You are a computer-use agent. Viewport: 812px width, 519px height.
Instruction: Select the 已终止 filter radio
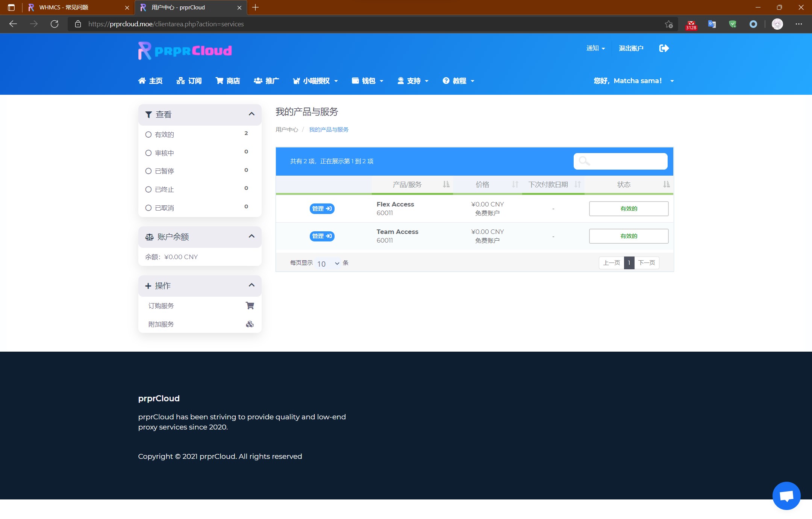(148, 189)
